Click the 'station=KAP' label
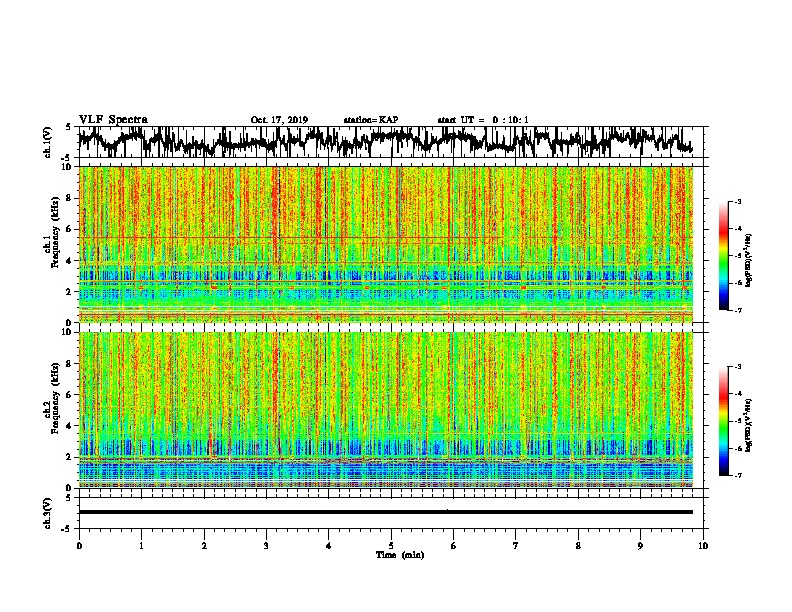Image resolution: width=792 pixels, height=612 pixels. pyautogui.click(x=371, y=120)
